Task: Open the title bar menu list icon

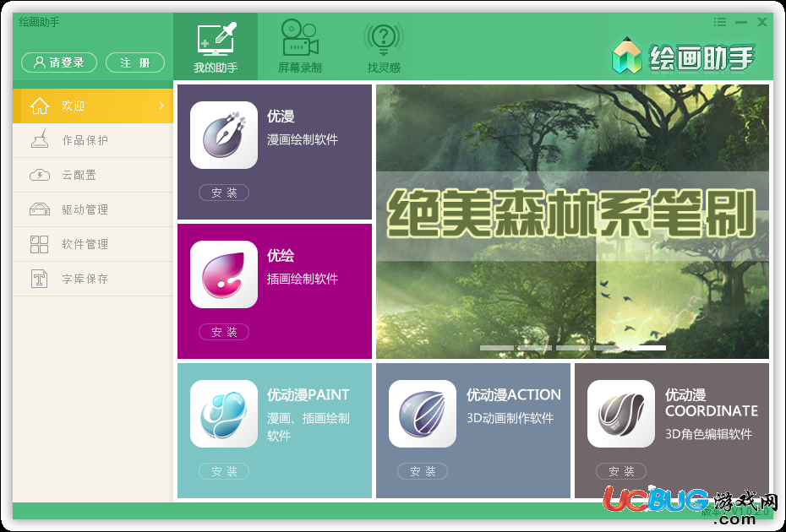Action: click(x=720, y=22)
